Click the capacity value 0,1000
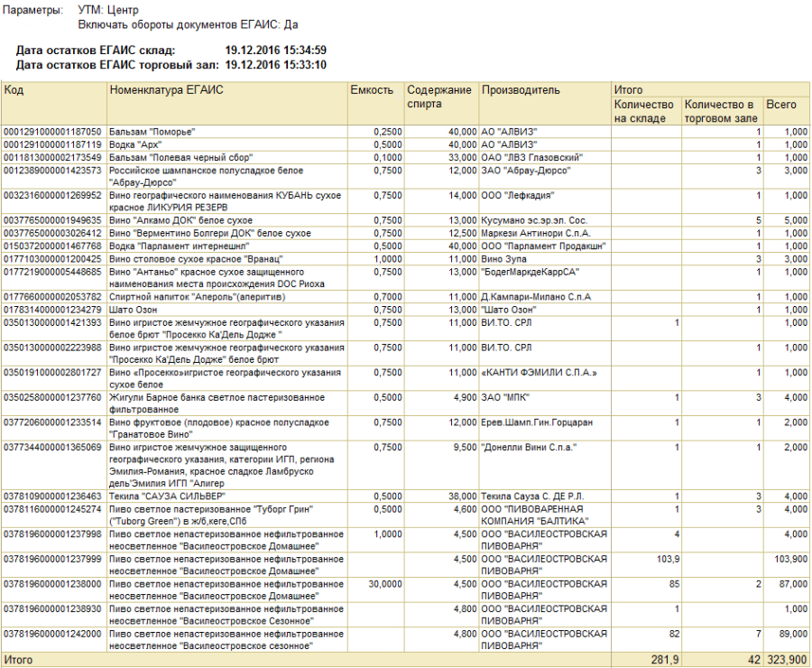This screenshot has height=668, width=812. tap(388, 158)
